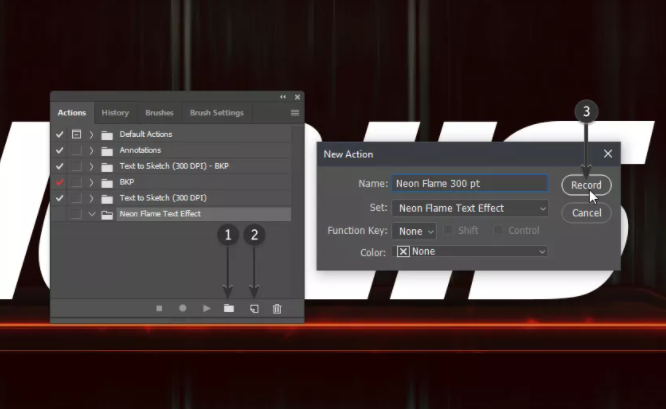Toggle dialog box for Text to Sketch (300 DPI) - BKP
Screen dimensions: 666x409
tap(76, 166)
